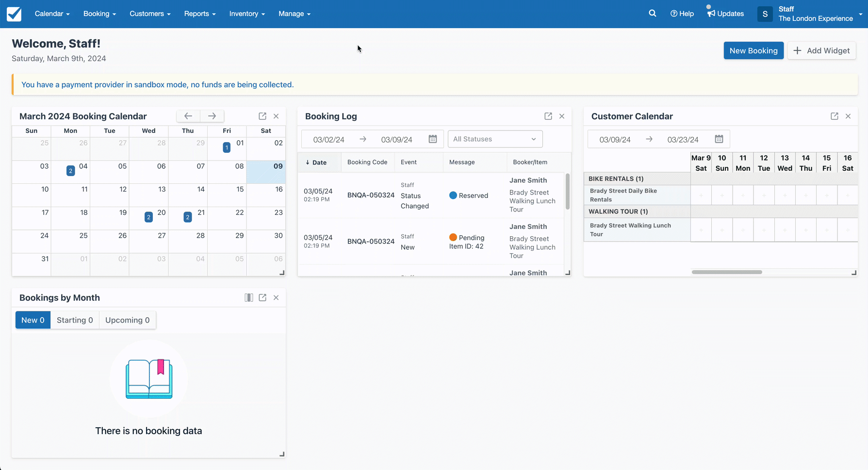
Task: Open booking code BNQA-050324 in Reserved row
Action: click(x=371, y=195)
